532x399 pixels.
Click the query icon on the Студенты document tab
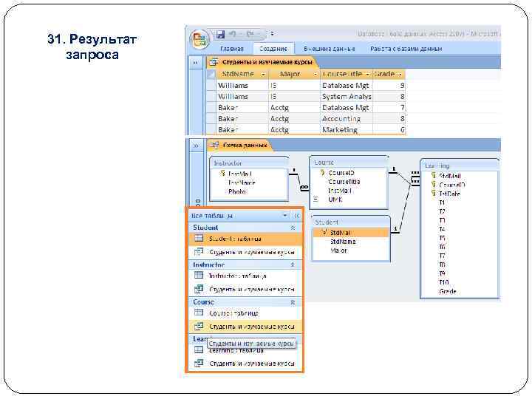point(214,62)
